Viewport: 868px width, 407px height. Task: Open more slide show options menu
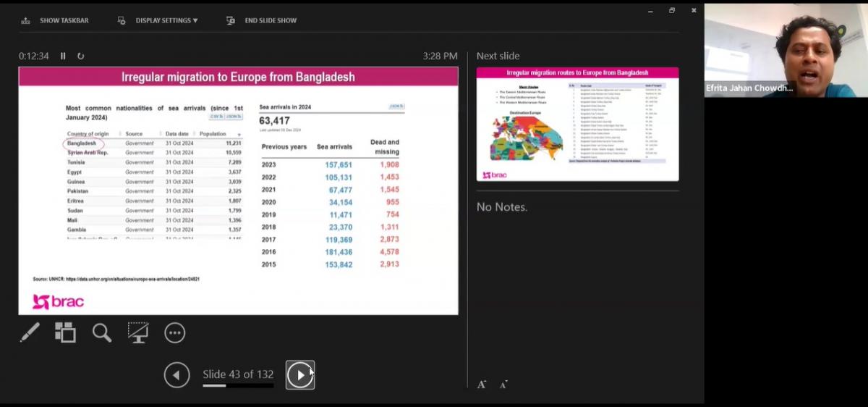175,332
